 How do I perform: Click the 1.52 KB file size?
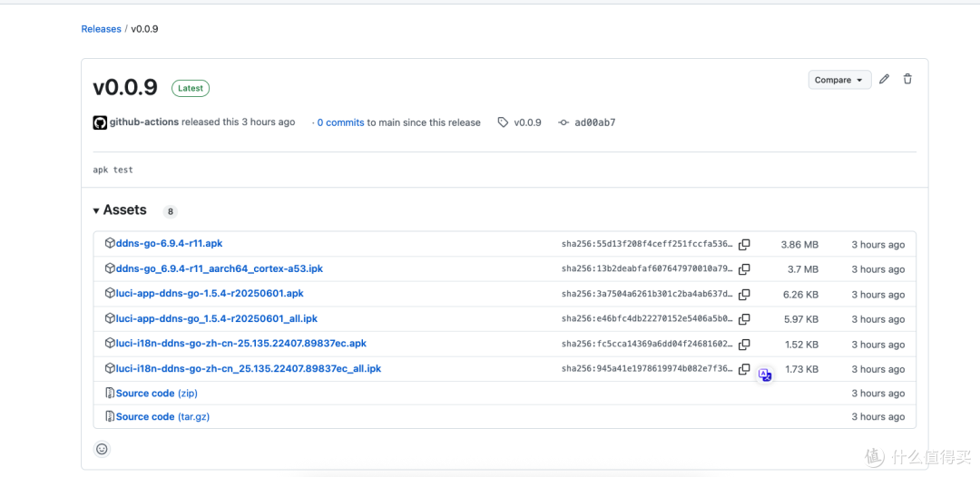801,345
